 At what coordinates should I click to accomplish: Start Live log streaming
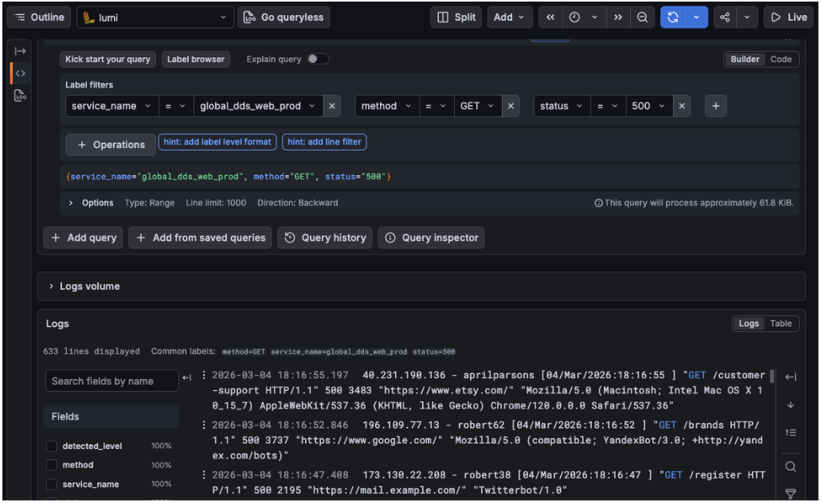pyautogui.click(x=789, y=18)
